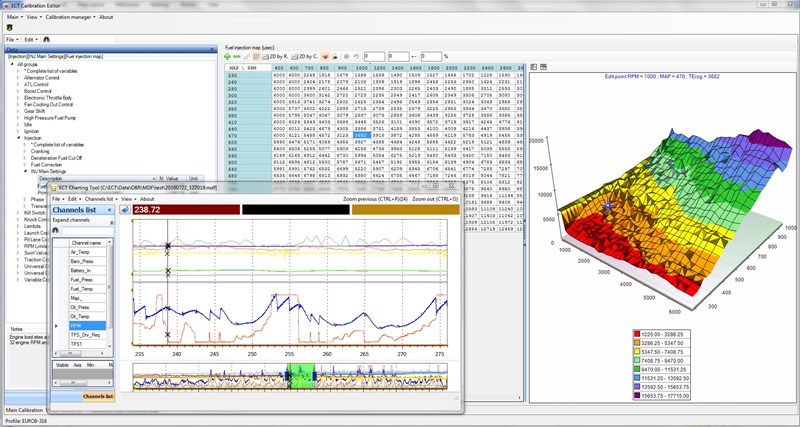Select High Pressure Fuel Pump tree item
800x427 pixels.
[x=50, y=118]
